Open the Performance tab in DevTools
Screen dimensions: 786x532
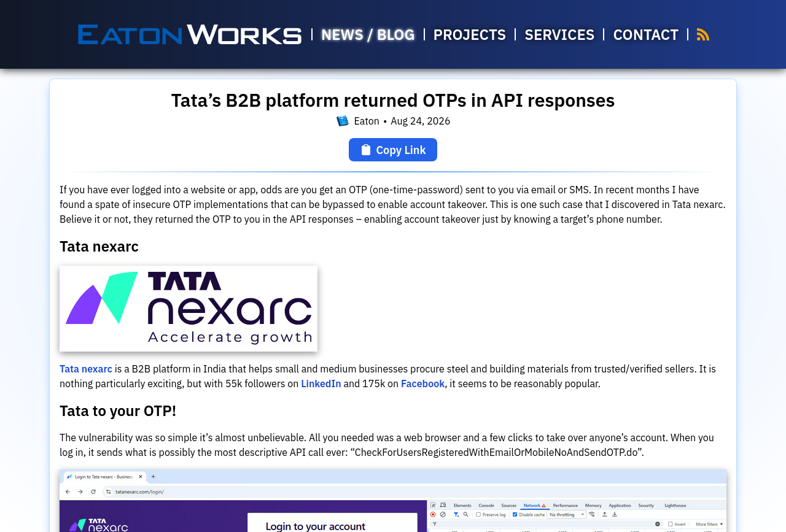pos(566,505)
